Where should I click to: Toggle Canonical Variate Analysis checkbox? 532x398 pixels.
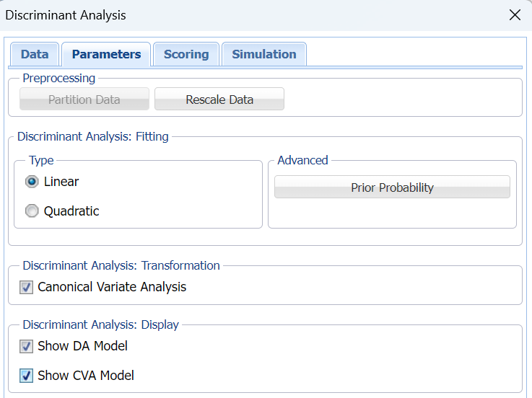pyautogui.click(x=27, y=287)
